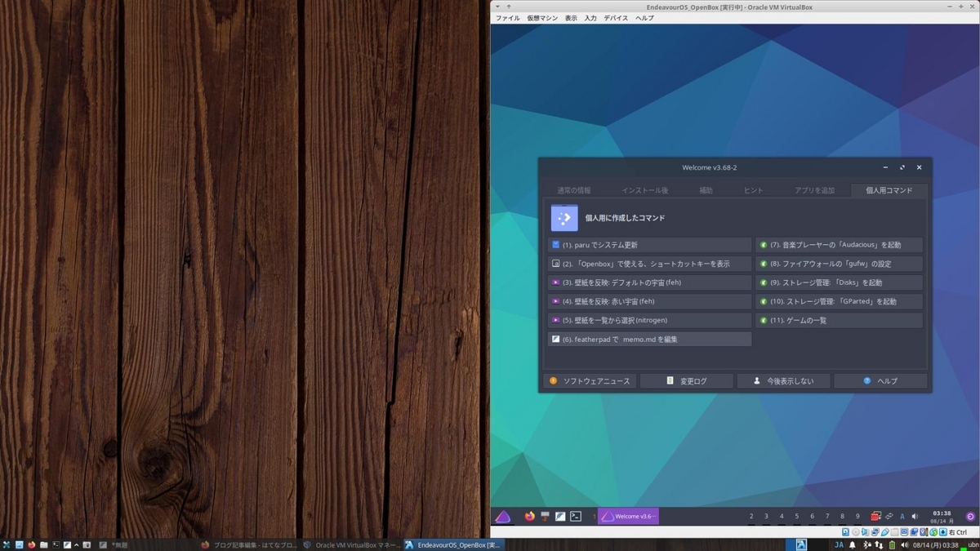Switch to workspace 2 in guest panel
Image resolution: width=980 pixels, height=551 pixels.
pos(751,516)
